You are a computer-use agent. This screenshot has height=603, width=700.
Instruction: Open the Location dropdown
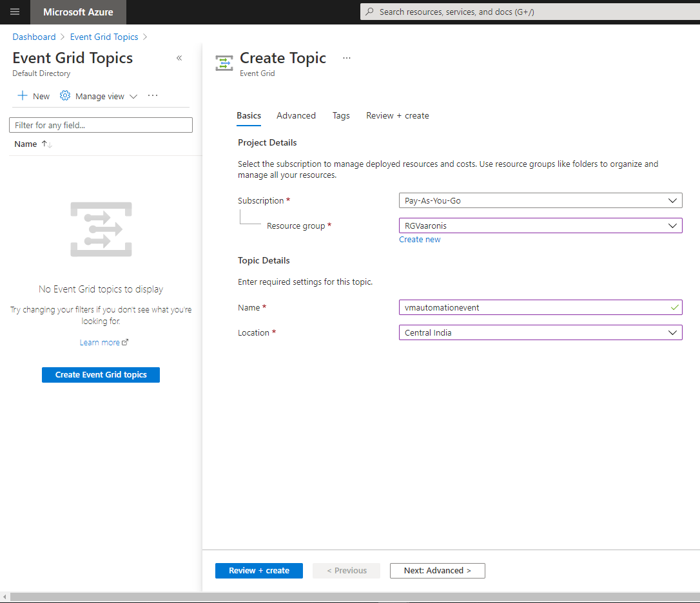(x=541, y=332)
